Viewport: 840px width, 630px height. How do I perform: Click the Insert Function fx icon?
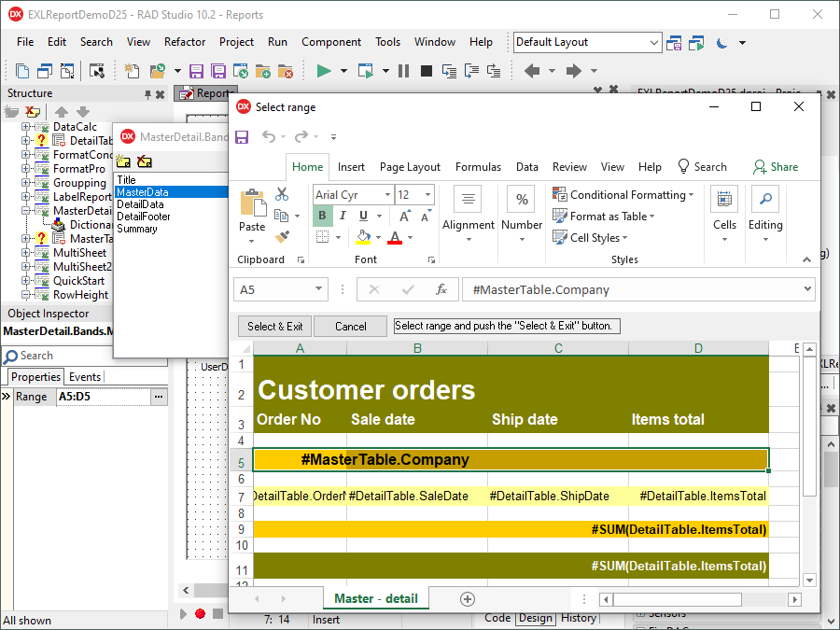(x=441, y=290)
